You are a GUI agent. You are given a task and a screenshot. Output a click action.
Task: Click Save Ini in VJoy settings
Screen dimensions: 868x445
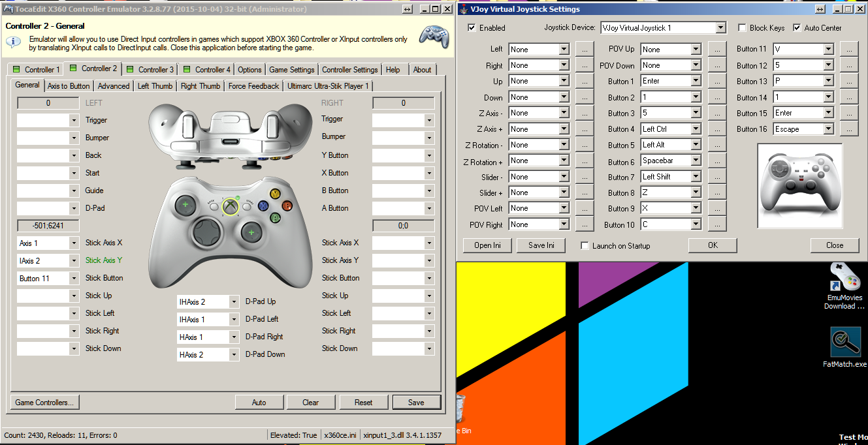pos(541,245)
